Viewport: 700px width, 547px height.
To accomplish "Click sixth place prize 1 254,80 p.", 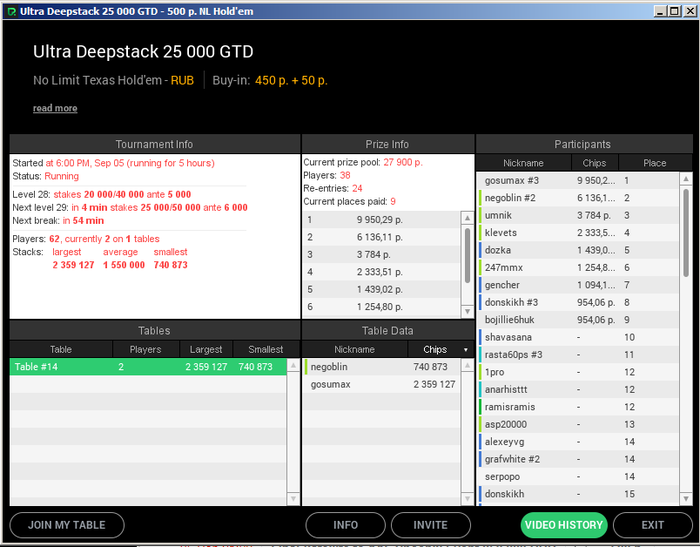I will click(381, 307).
